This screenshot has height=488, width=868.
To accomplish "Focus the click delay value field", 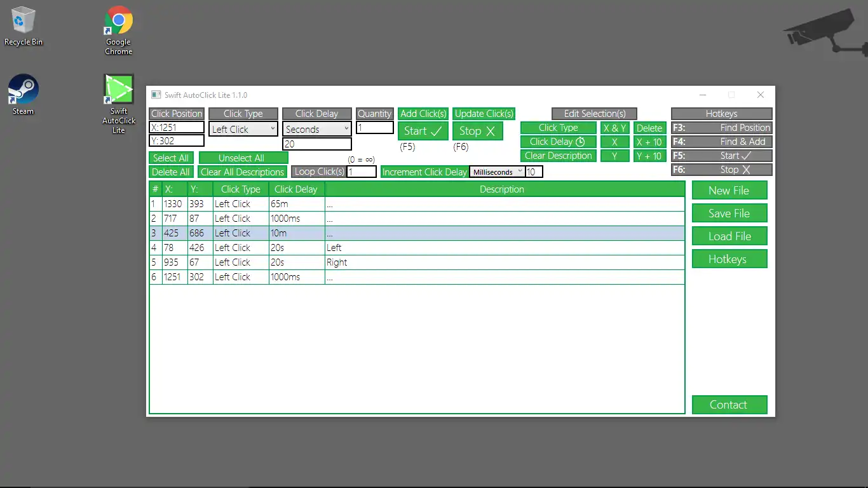I will coord(317,144).
